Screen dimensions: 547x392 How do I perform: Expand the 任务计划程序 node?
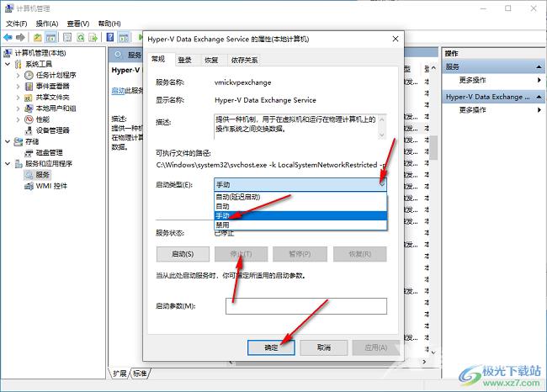pyautogui.click(x=19, y=75)
